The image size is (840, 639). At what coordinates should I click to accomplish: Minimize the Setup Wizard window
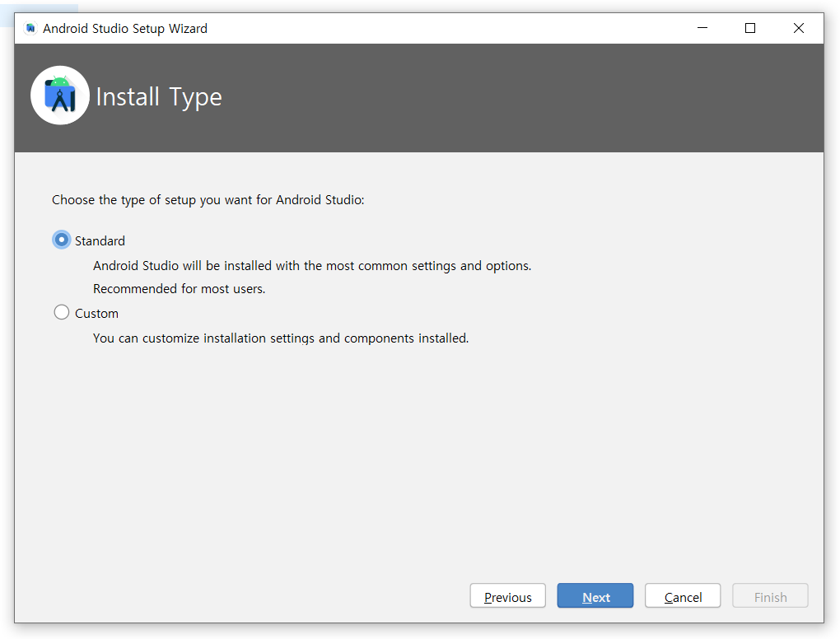click(702, 28)
